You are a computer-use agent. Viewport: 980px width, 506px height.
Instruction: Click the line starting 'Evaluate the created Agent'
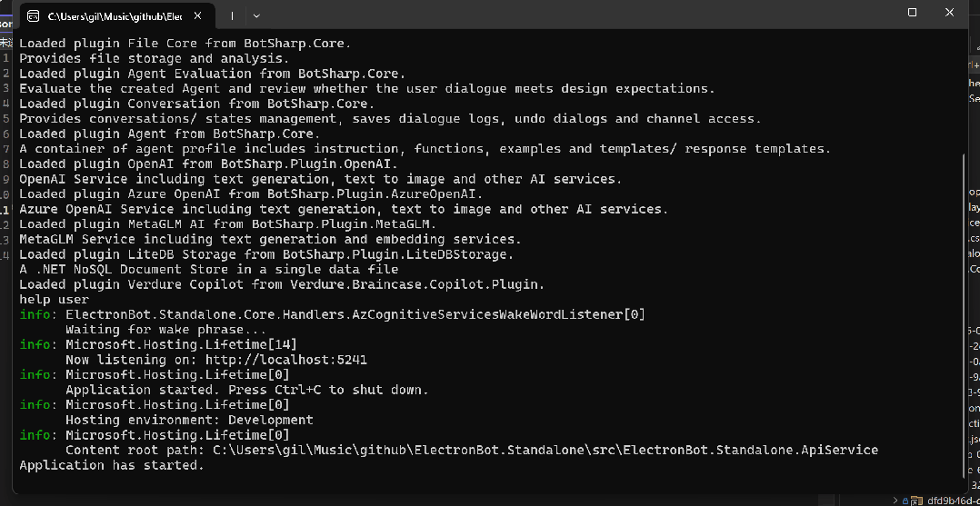click(367, 89)
